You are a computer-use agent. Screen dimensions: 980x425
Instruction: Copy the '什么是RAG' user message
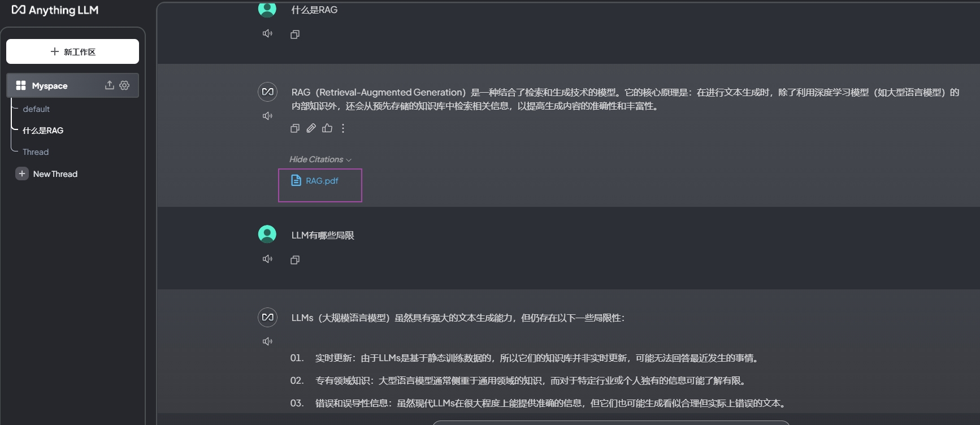click(x=294, y=34)
